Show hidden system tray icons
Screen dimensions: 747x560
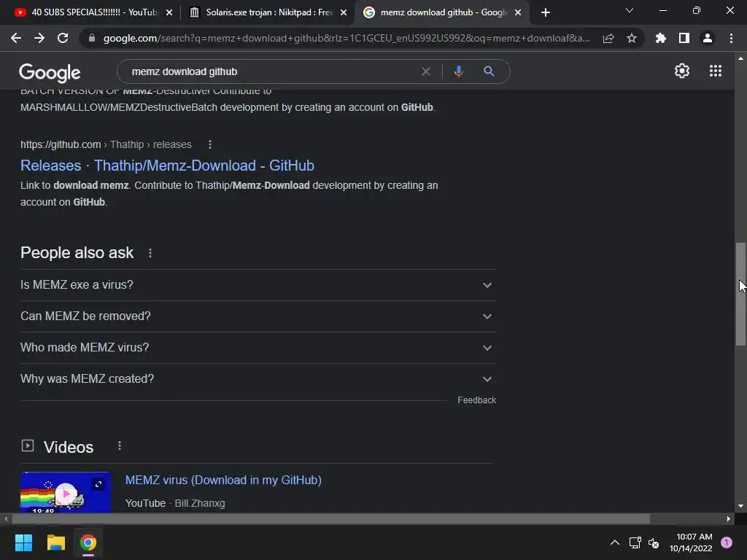click(615, 542)
